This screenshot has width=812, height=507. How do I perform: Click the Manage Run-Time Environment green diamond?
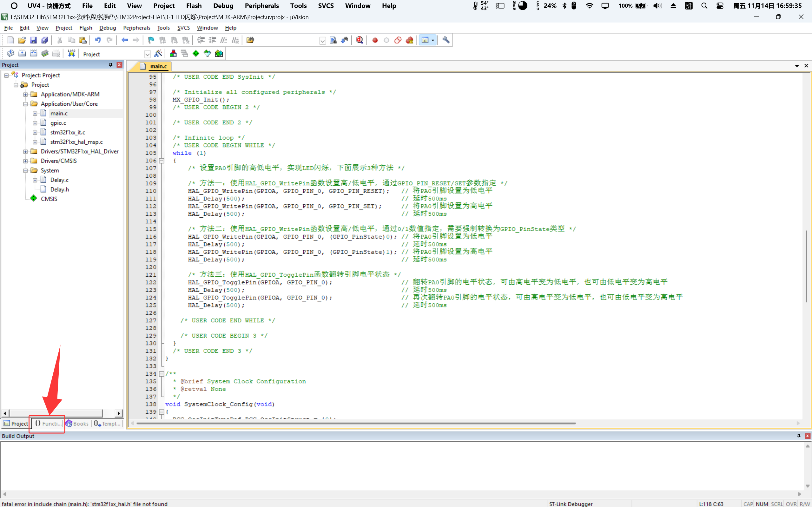[196, 53]
